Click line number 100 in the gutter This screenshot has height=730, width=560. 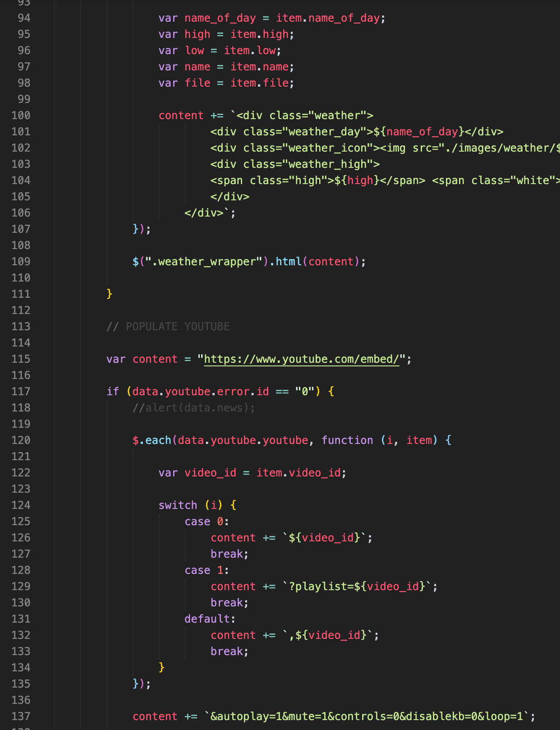21,116
